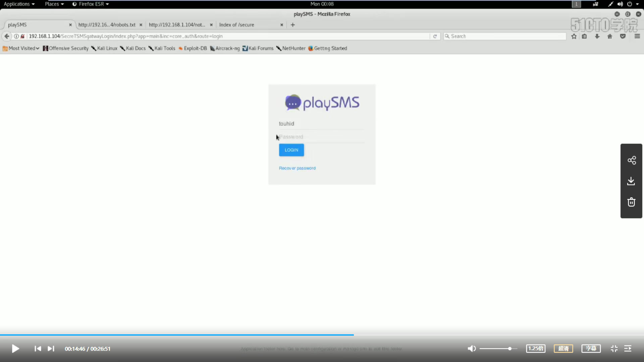
Task: Open the clock Mon 00:08 calendar
Action: (322, 4)
